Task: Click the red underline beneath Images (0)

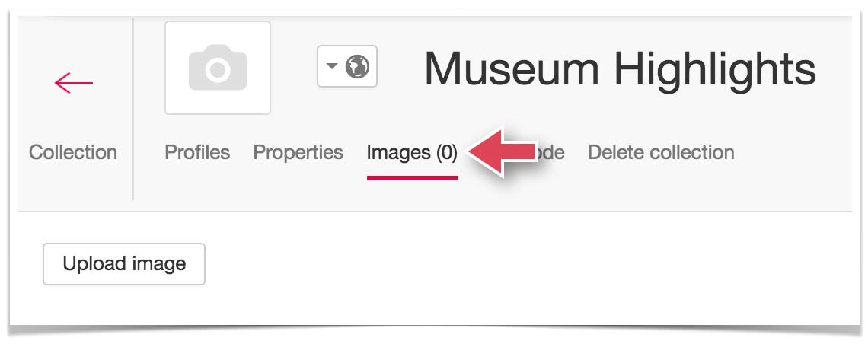Action: pos(412,177)
